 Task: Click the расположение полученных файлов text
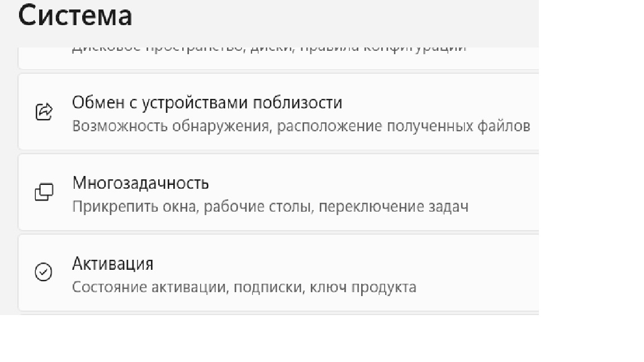404,126
